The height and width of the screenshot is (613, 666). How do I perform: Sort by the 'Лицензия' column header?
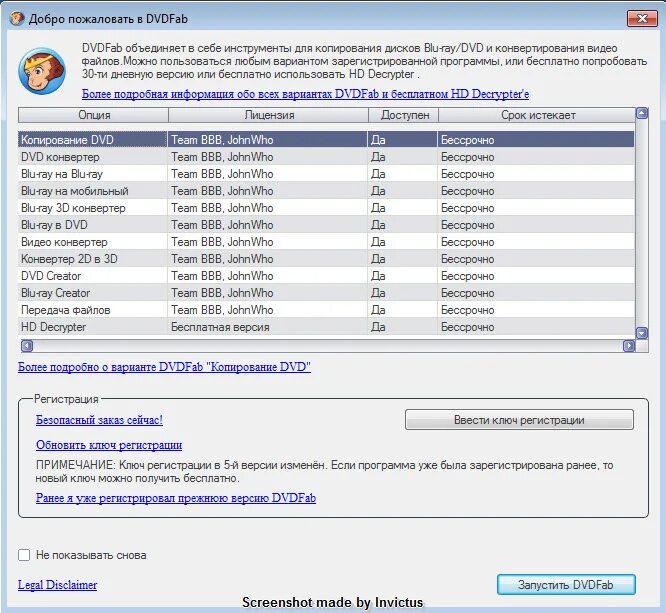(x=268, y=115)
